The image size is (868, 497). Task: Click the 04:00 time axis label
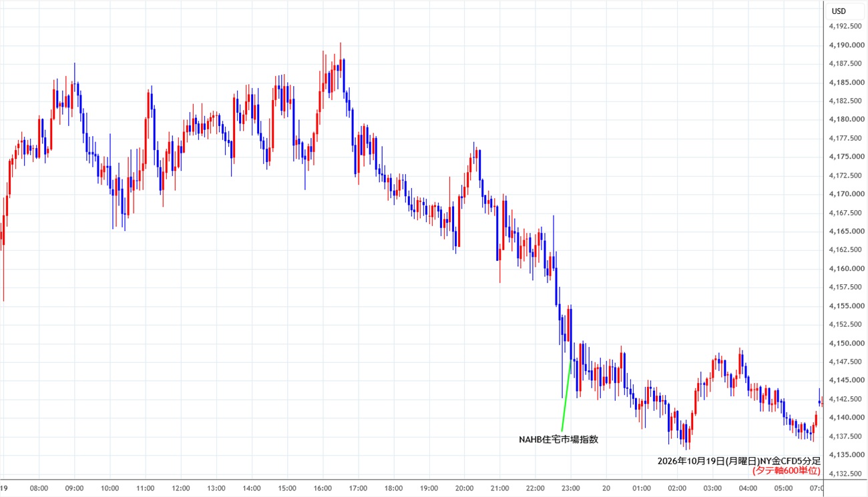coord(748,488)
